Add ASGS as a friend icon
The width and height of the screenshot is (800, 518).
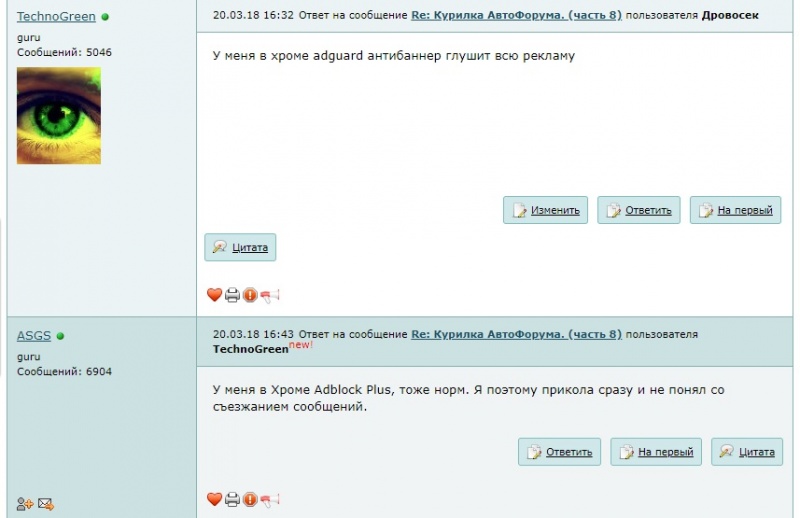click(x=24, y=504)
